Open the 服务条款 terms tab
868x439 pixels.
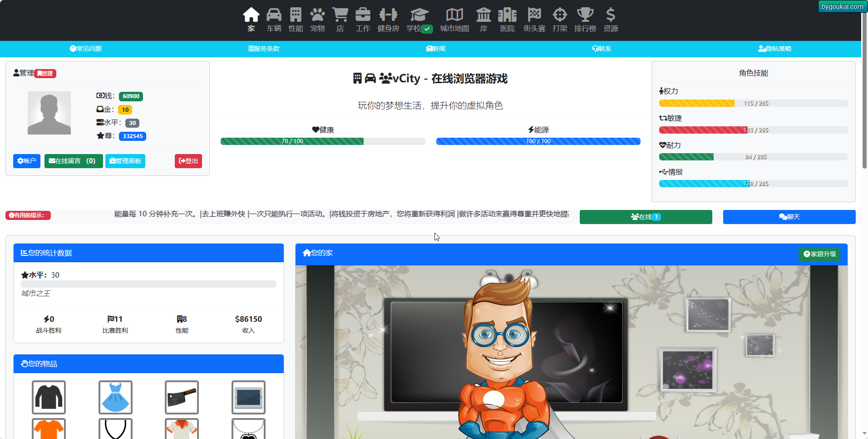pyautogui.click(x=264, y=49)
